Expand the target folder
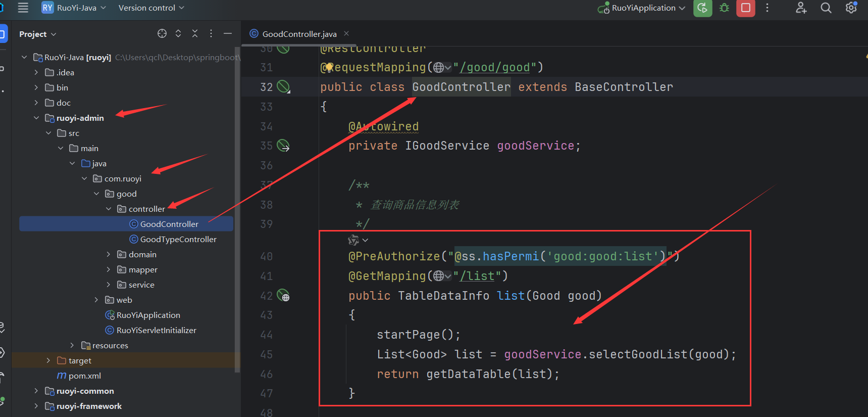Viewport: 868px width, 417px height. point(48,360)
